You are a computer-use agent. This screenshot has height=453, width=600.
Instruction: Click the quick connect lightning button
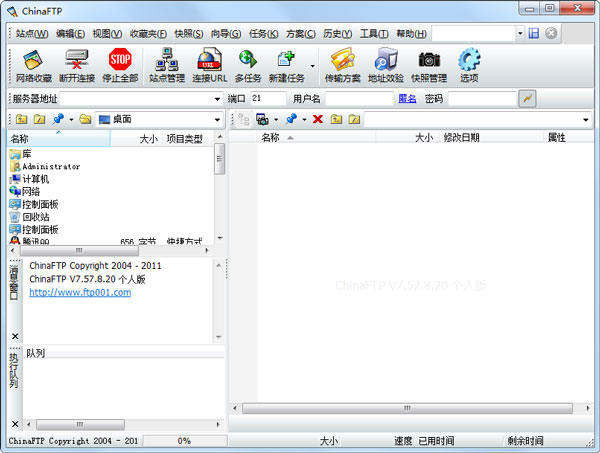[527, 99]
